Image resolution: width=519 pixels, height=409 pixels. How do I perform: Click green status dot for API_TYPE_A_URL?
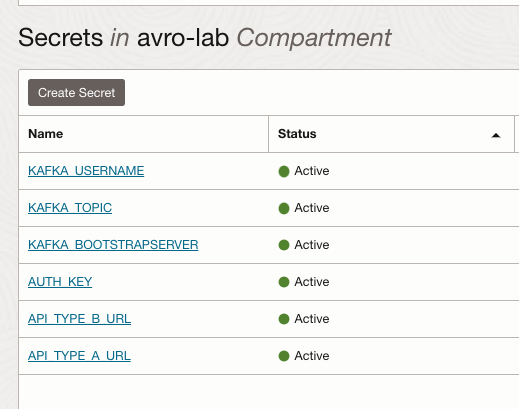tap(284, 356)
